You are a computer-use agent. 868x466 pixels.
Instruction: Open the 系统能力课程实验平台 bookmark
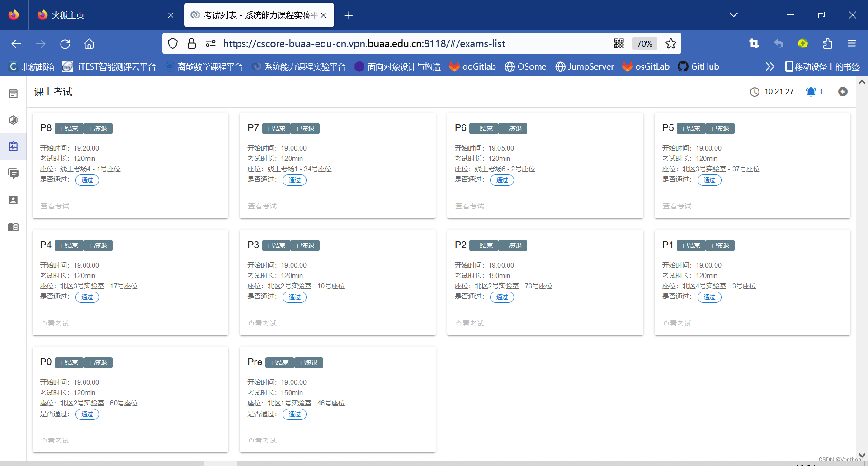click(299, 67)
